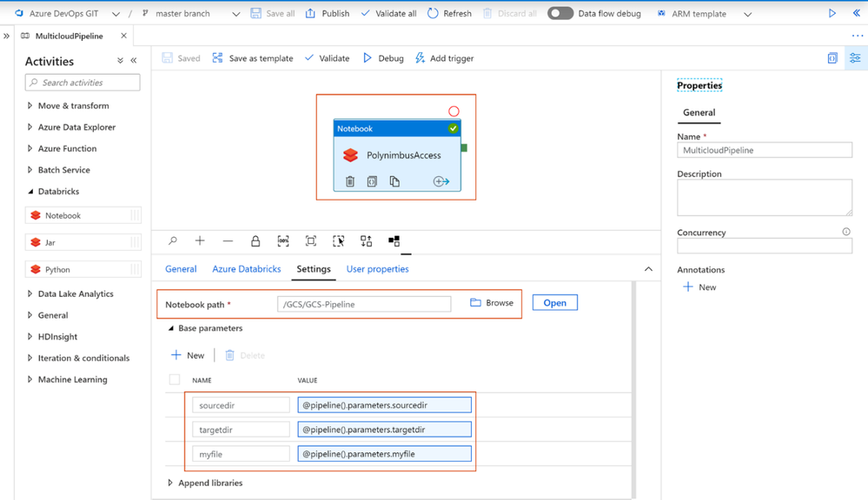Expand the Append libraries section
Image resolution: width=868 pixels, height=500 pixels.
point(170,483)
